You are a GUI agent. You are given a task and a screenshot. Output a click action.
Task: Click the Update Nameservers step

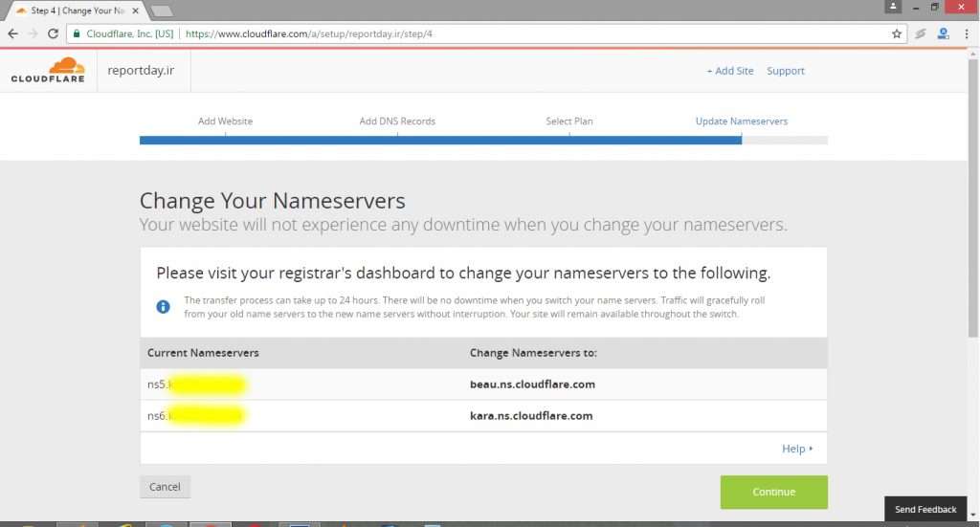(x=742, y=121)
